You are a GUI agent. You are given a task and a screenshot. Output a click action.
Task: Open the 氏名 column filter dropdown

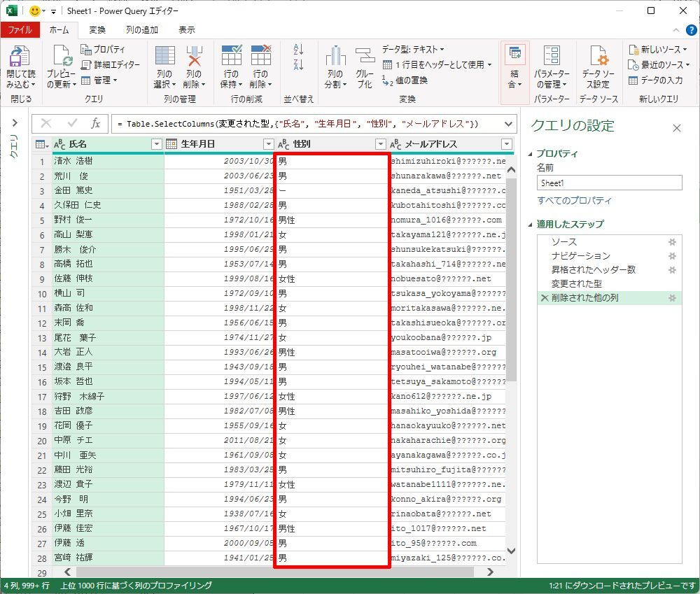pos(156,144)
